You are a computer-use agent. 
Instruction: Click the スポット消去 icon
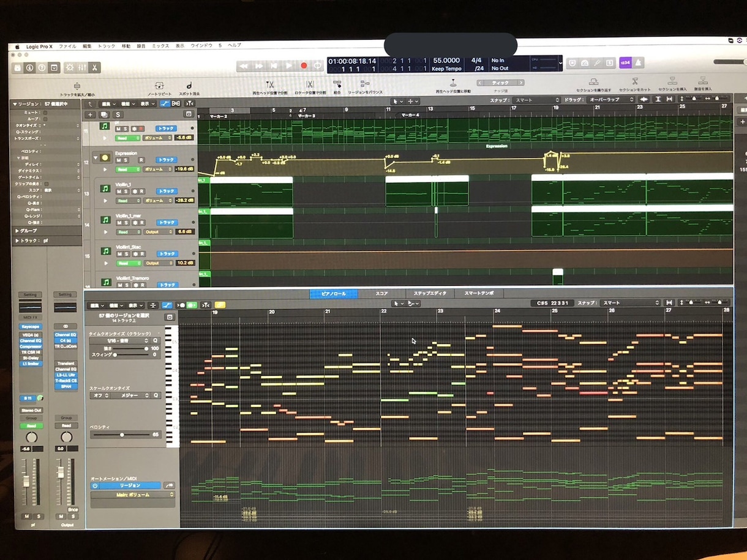(x=189, y=86)
